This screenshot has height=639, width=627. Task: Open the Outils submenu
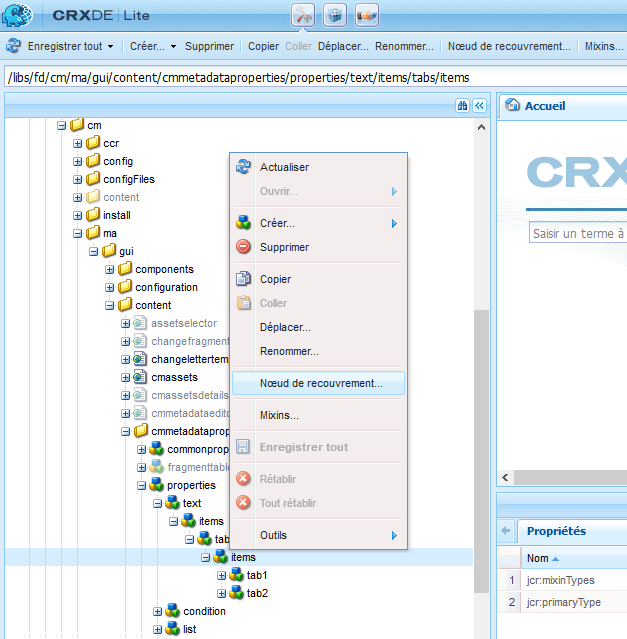(x=318, y=535)
